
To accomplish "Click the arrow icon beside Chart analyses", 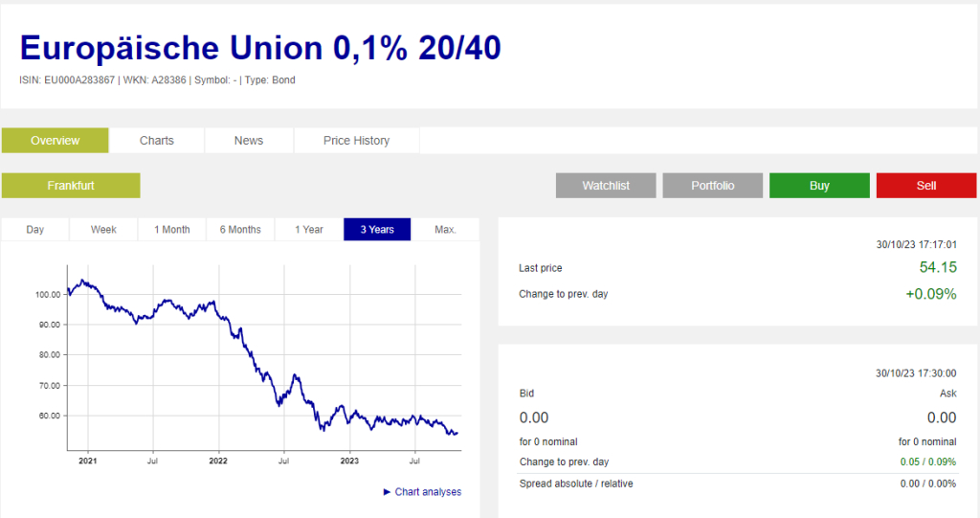I will point(387,492).
